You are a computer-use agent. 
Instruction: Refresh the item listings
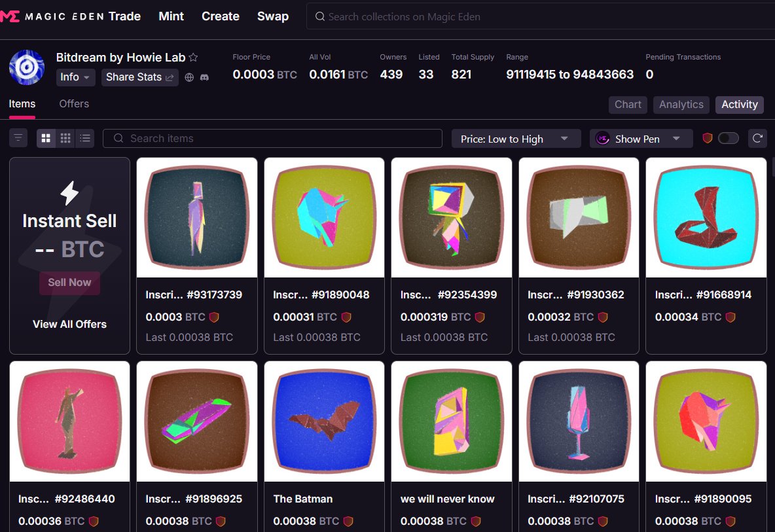[x=757, y=138]
